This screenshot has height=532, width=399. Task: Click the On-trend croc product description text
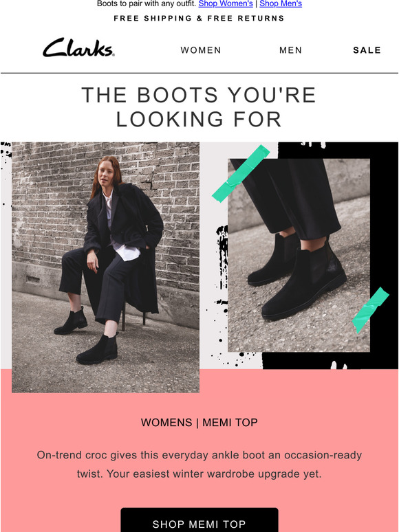point(199,464)
